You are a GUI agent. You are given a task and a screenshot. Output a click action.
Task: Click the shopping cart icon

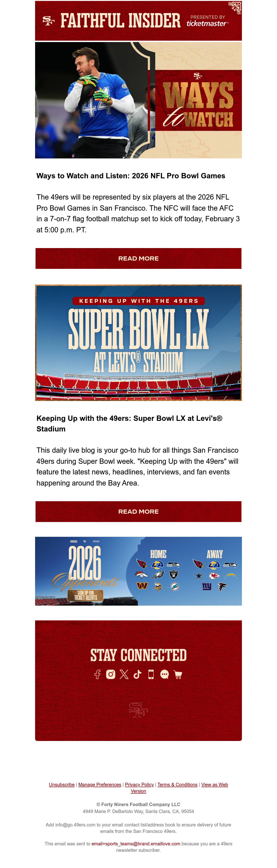tap(178, 674)
